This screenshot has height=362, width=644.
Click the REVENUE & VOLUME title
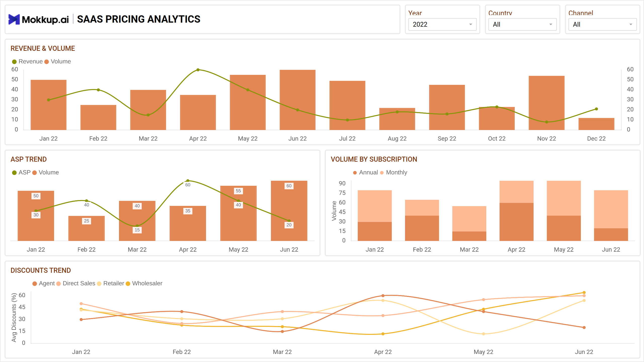[x=43, y=48]
